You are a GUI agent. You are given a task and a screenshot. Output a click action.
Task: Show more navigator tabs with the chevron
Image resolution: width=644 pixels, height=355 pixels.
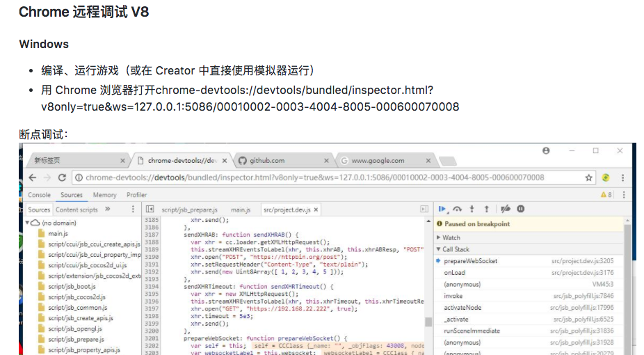pos(108,209)
